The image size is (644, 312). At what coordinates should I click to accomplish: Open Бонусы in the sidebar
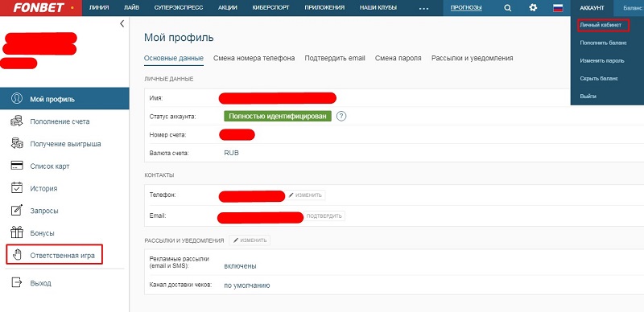point(42,232)
